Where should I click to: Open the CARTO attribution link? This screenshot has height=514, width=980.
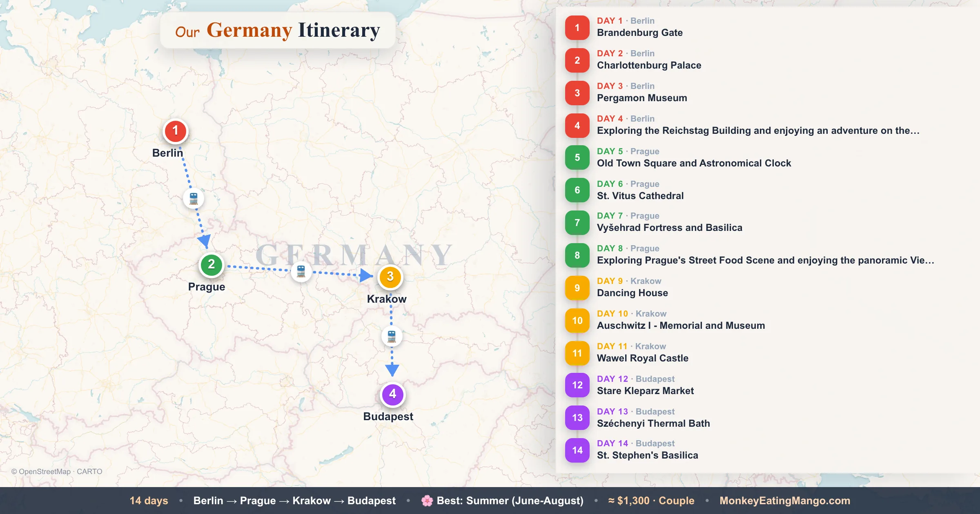89,472
